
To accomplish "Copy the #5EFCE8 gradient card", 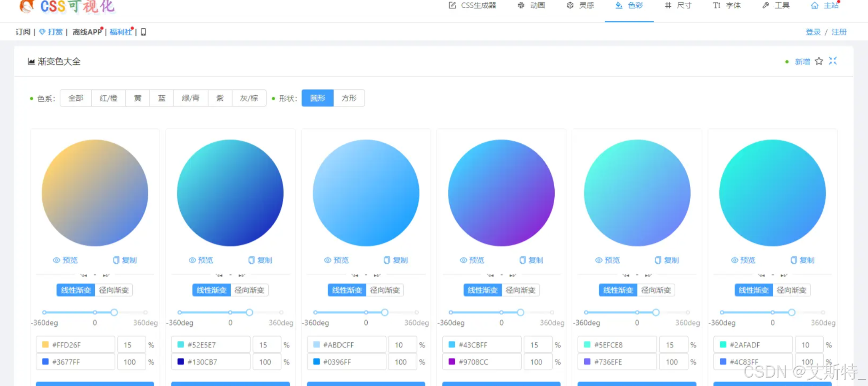I will pos(667,260).
